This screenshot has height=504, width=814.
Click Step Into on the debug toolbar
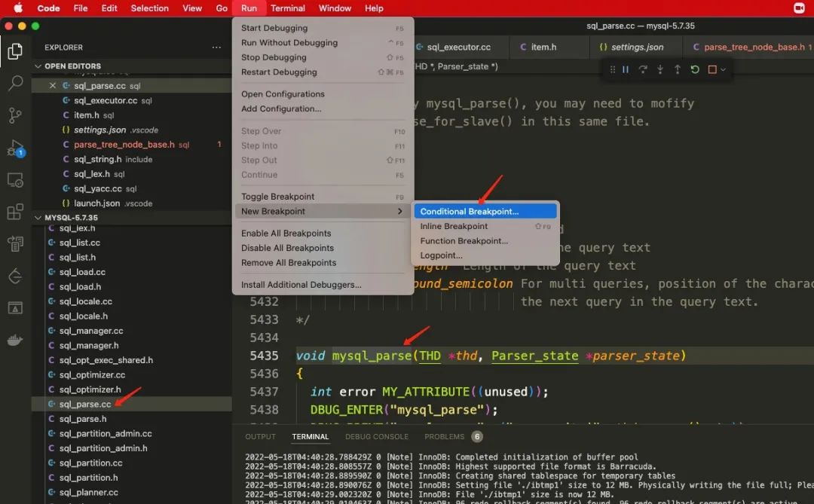click(x=660, y=69)
